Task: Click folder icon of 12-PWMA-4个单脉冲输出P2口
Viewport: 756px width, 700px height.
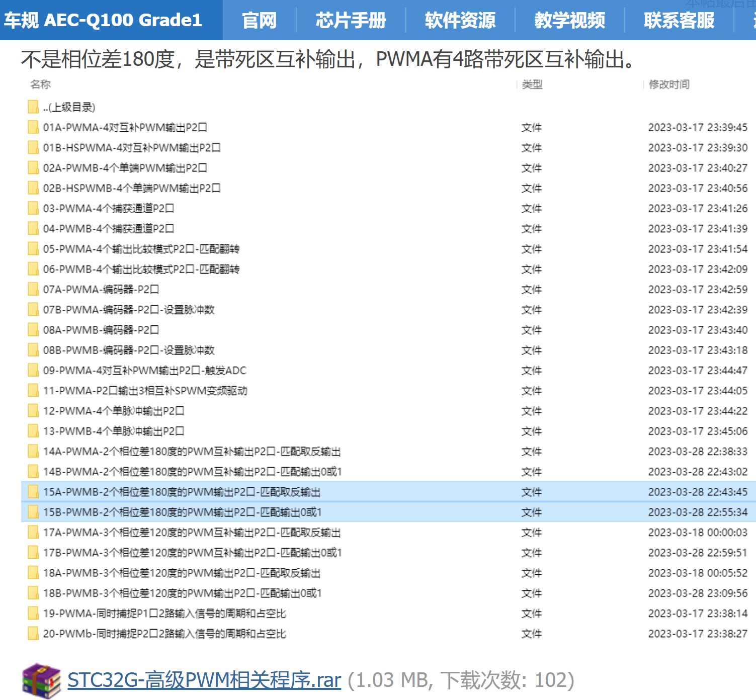Action: (x=33, y=410)
